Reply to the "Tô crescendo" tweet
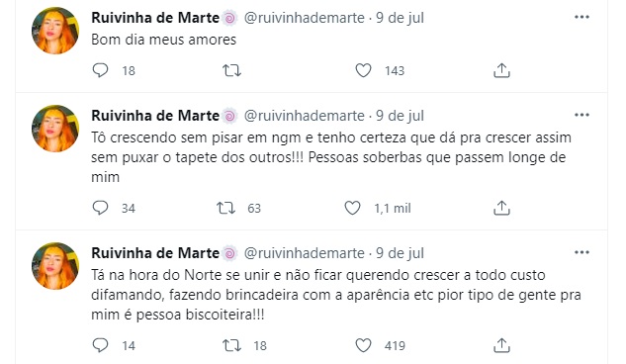Viewport: 626px width, 364px height. 100,208
